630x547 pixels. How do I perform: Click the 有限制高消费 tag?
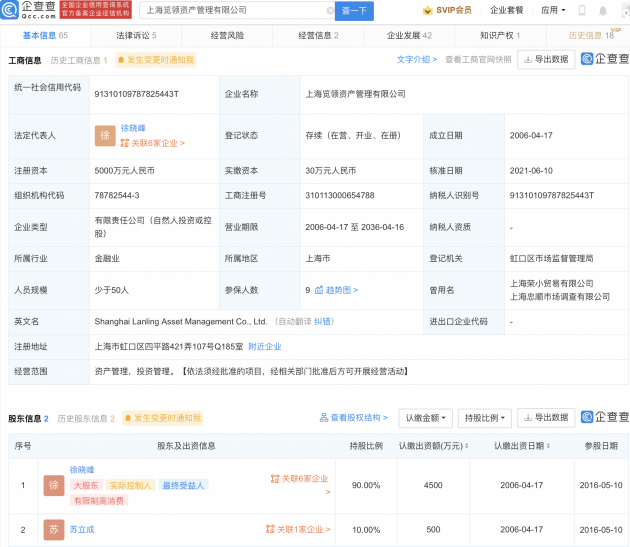point(99,500)
